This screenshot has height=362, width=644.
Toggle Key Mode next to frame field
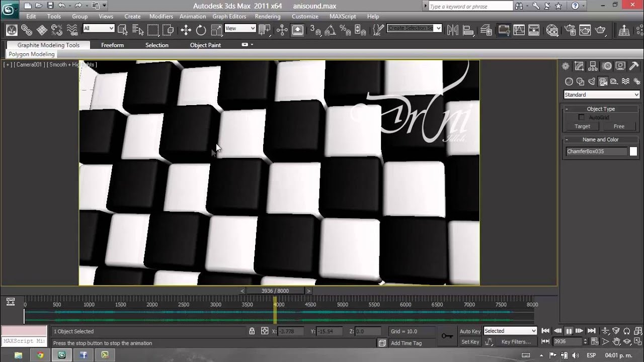[545, 341]
